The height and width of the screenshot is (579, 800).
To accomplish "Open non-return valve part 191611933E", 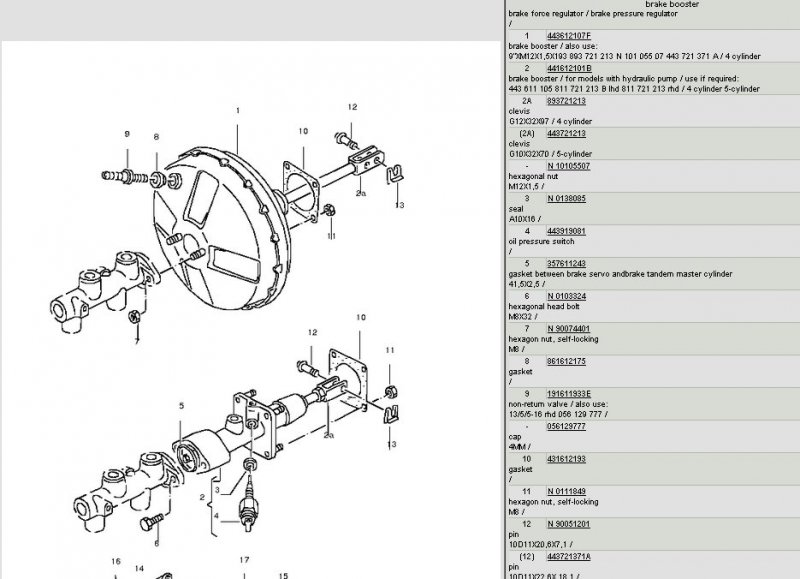I will point(570,393).
